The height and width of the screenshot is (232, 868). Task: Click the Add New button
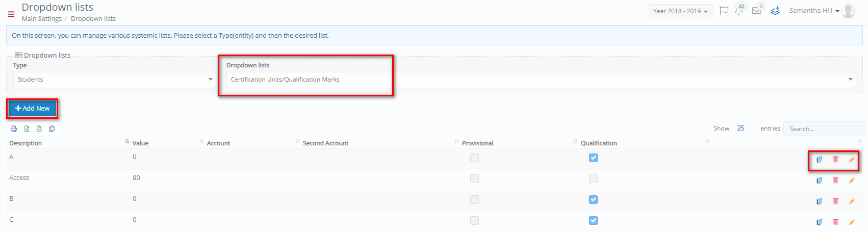pos(33,109)
